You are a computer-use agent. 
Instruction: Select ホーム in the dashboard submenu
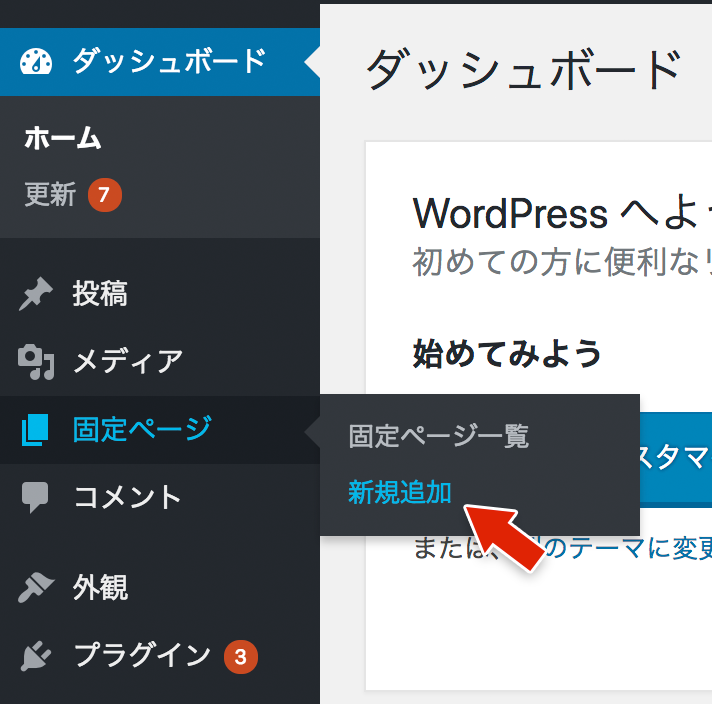(63, 138)
